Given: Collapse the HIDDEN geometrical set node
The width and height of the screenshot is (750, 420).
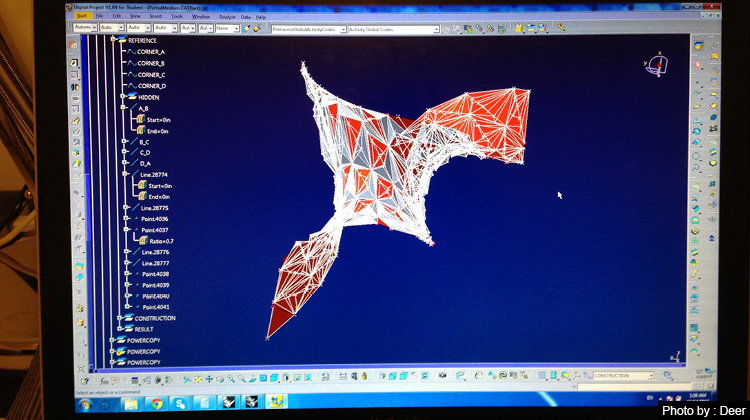Looking at the screenshot, I should pos(122,96).
